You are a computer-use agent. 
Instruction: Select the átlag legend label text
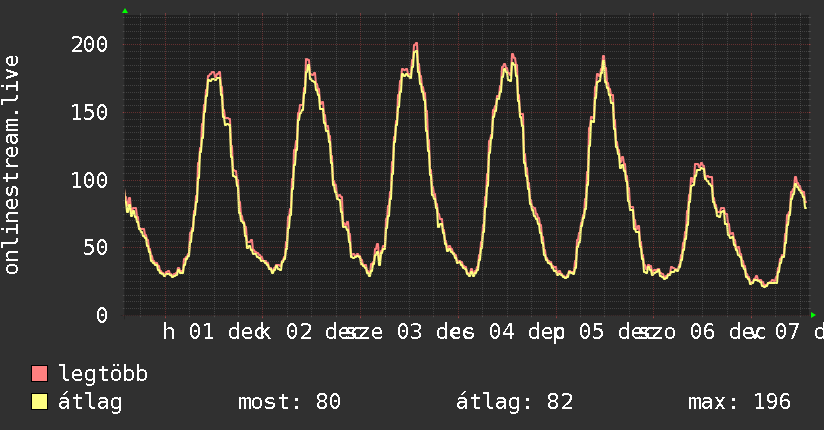click(x=91, y=402)
